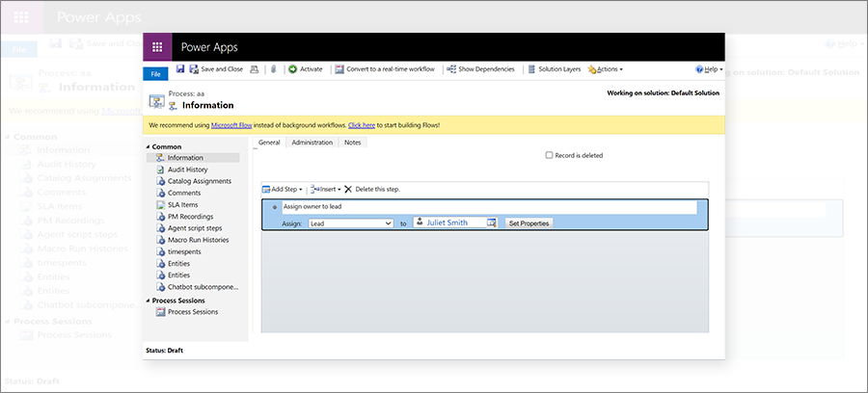
Task: Expand the Insert dropdown
Action: 326,189
